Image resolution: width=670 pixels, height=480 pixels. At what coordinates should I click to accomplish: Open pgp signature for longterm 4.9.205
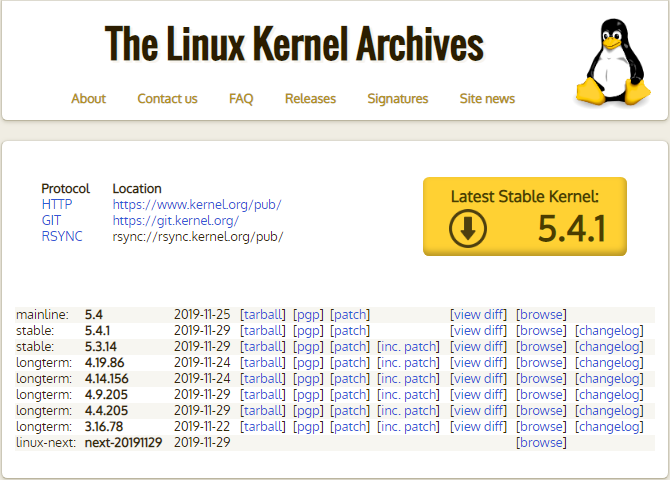[308, 395]
